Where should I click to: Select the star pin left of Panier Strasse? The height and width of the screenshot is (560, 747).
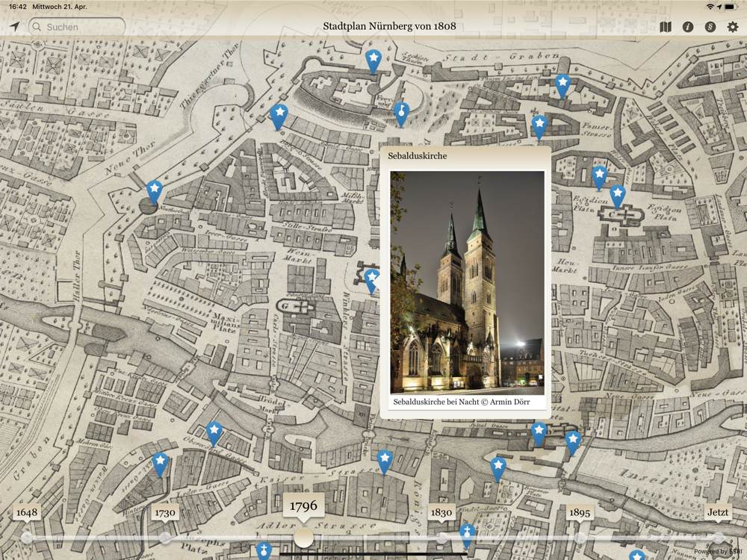coord(539,126)
